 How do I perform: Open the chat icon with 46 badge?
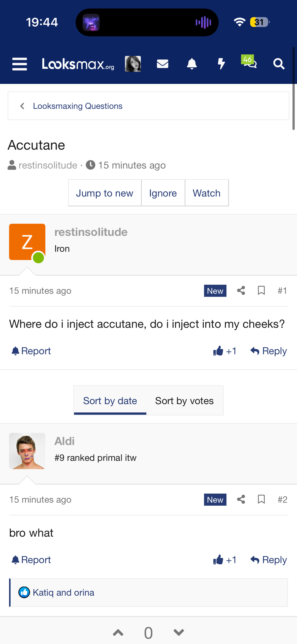tap(249, 63)
